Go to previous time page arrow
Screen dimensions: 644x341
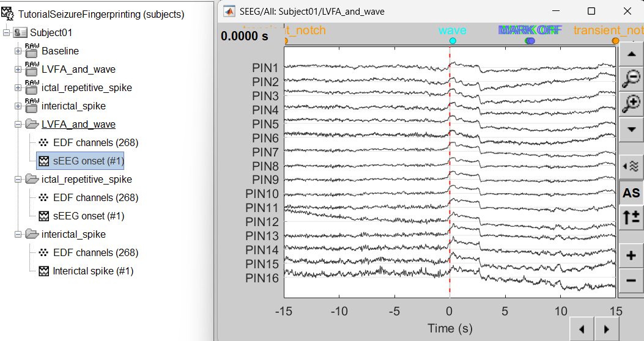[x=582, y=329]
